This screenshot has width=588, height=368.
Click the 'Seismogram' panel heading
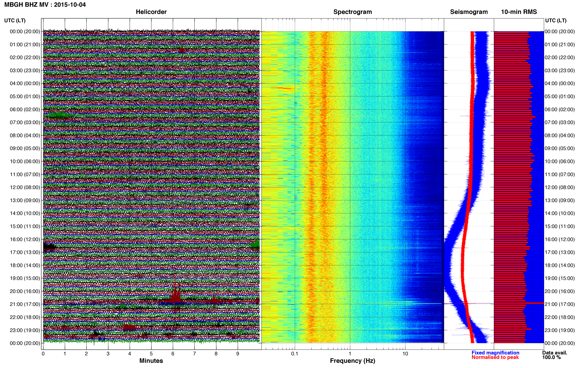(469, 12)
